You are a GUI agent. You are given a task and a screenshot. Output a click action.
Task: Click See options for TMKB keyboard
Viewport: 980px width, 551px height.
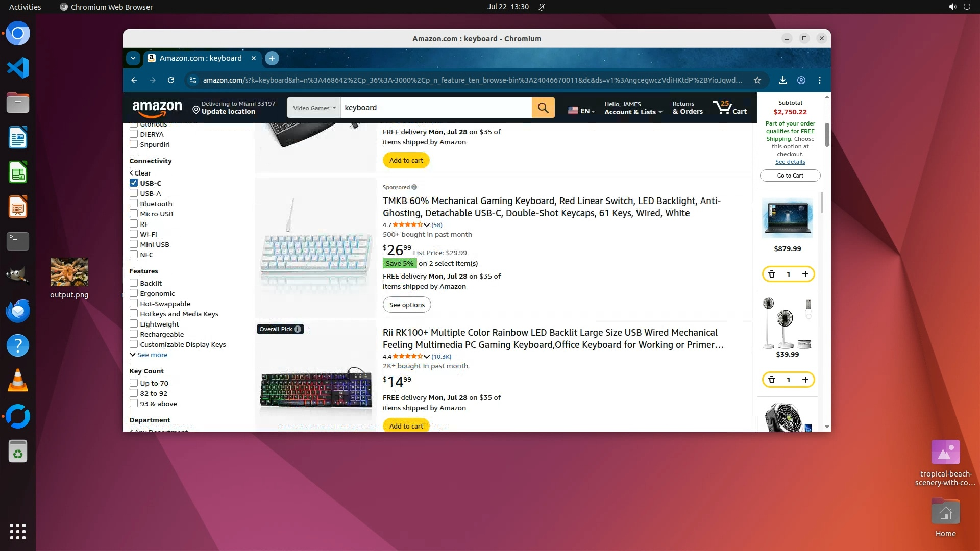click(x=407, y=305)
